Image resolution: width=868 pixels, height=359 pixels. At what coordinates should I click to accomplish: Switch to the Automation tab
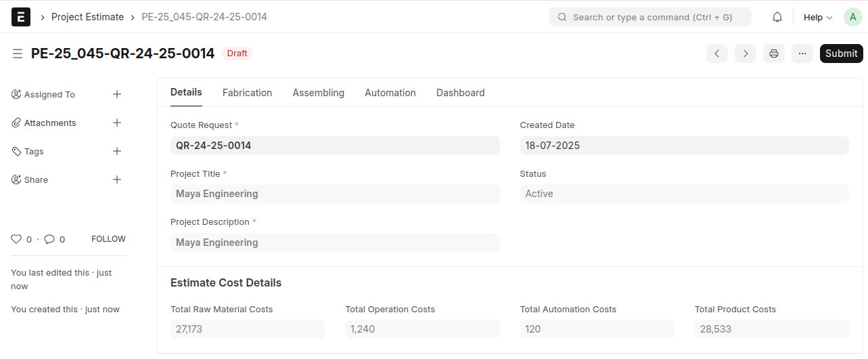pos(390,93)
